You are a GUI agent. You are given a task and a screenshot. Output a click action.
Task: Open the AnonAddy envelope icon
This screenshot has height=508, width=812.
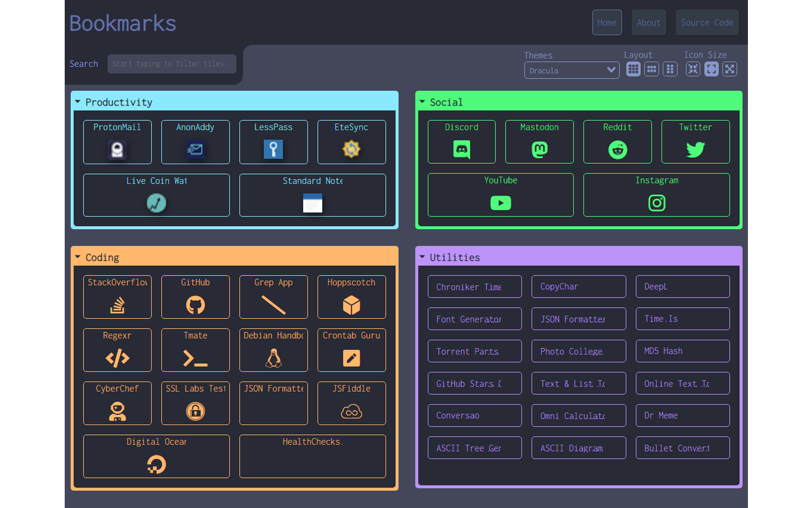coord(195,150)
